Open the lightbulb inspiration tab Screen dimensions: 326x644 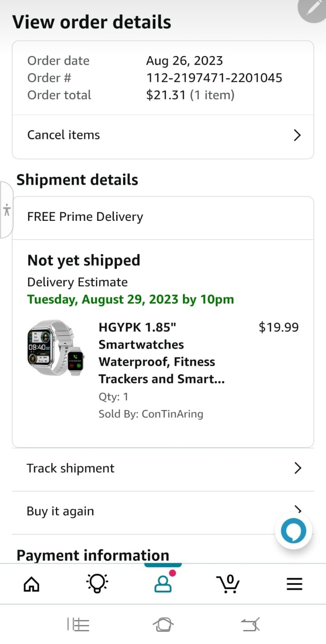click(x=97, y=584)
